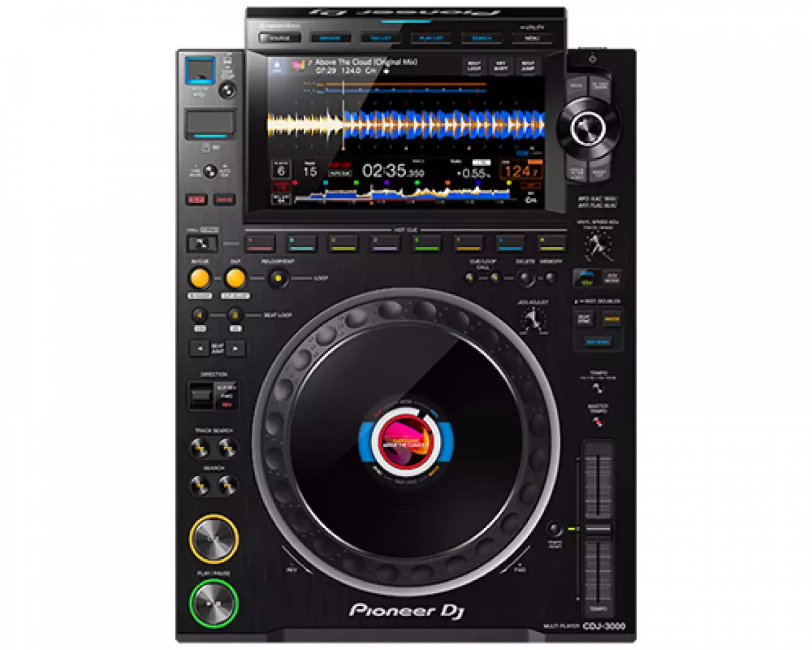Switch to the PLAYLIST tab
Image resolution: width=812 pixels, height=650 pixels.
[431, 38]
